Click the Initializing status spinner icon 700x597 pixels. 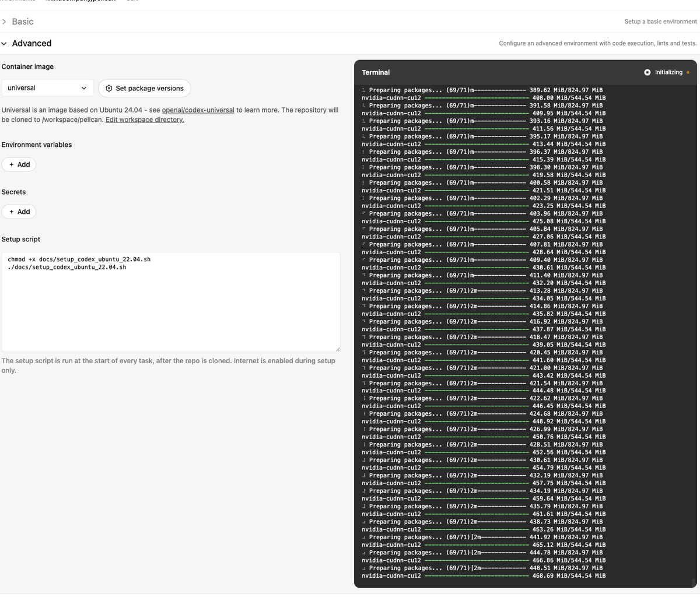[647, 72]
